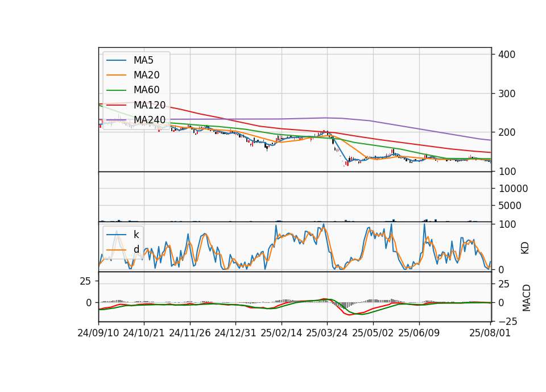
Task: Click the 25/06/09 date label
Action: click(419, 333)
